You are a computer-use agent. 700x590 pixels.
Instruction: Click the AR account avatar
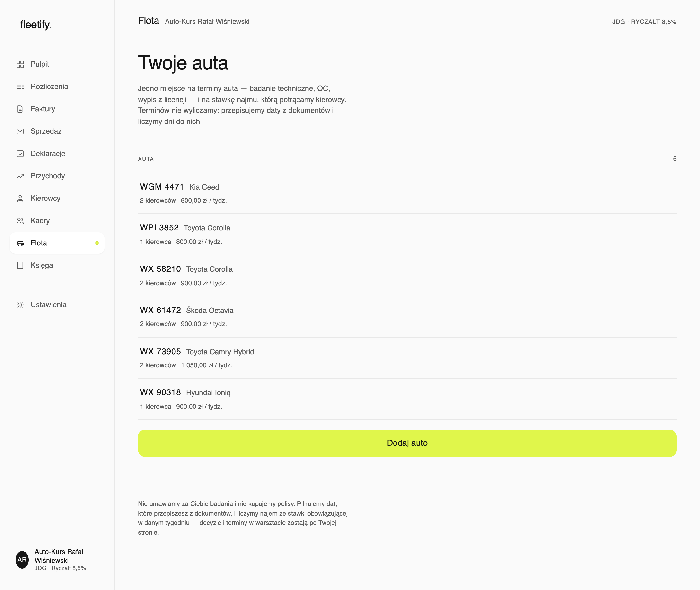pos(22,560)
